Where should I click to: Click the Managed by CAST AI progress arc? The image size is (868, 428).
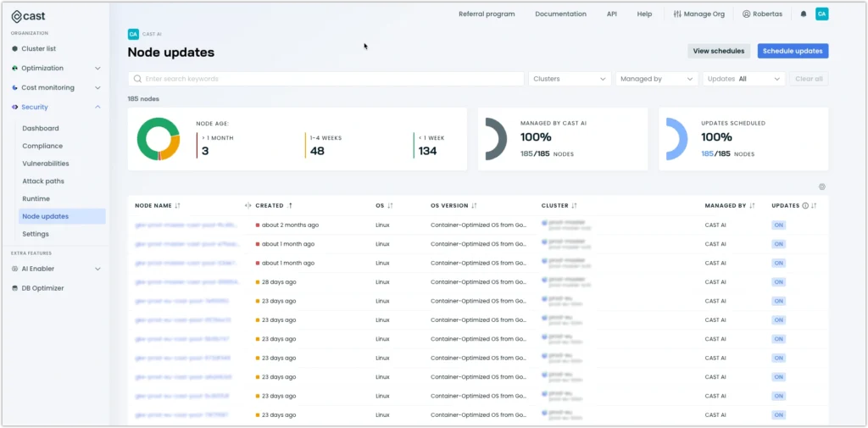(x=496, y=139)
